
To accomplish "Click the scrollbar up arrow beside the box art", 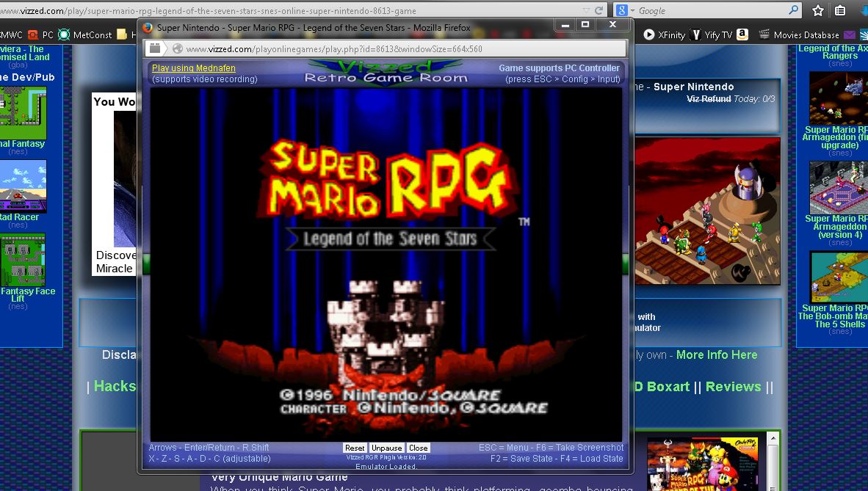I will click(773, 438).
